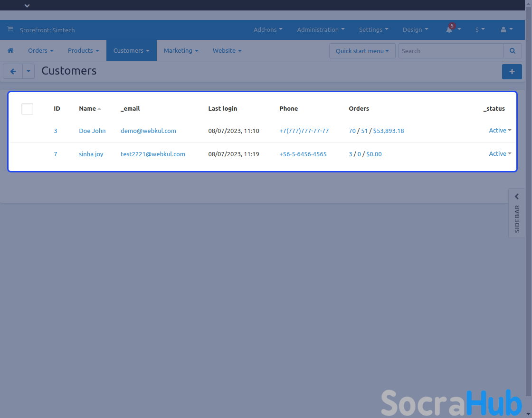This screenshot has width=532, height=418.
Task: Open customer Doe John name link
Action: tap(92, 131)
